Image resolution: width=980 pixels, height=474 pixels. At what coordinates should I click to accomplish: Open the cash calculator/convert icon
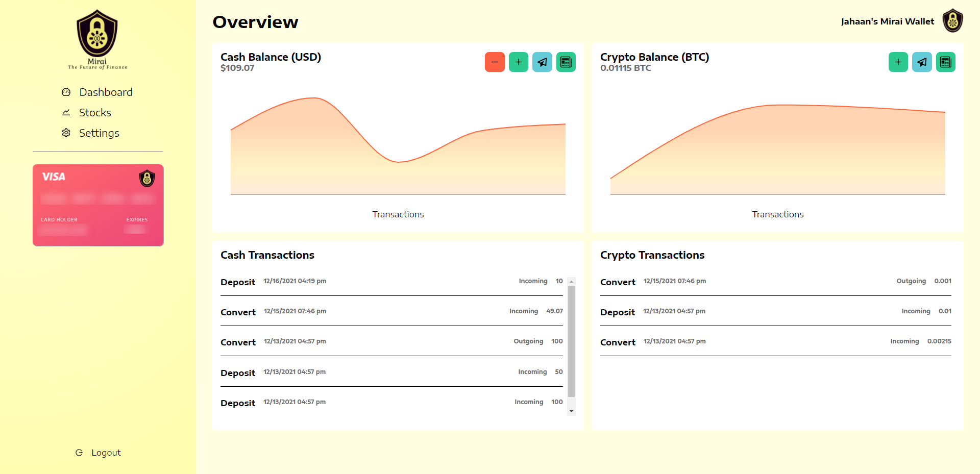566,62
